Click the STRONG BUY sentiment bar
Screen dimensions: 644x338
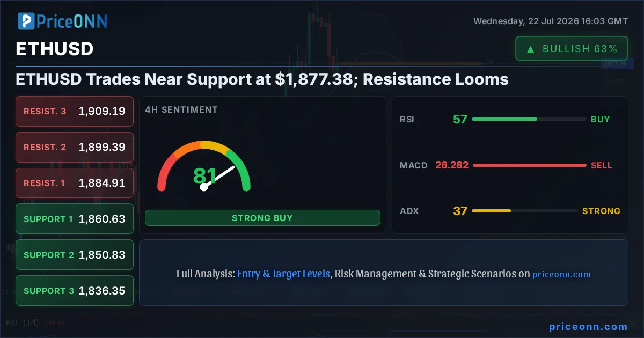point(262,218)
